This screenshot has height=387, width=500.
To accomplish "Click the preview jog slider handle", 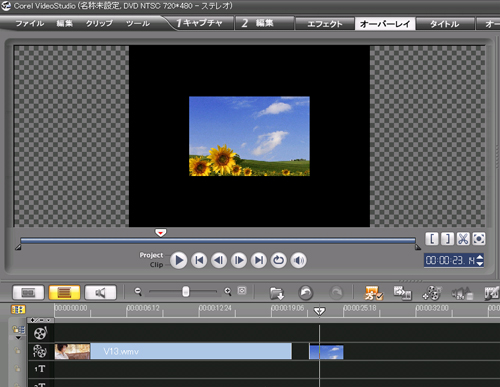I will click(161, 232).
